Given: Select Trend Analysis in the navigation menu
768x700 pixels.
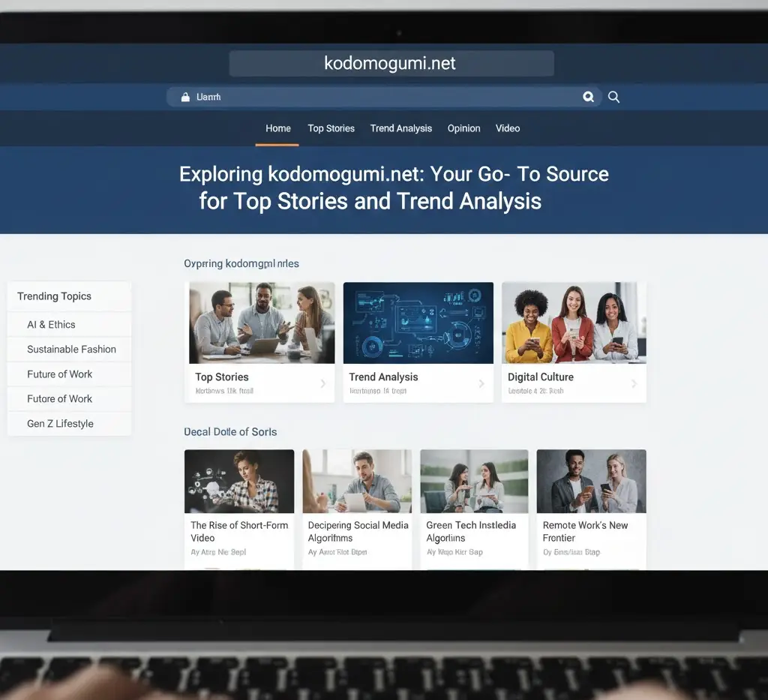Looking at the screenshot, I should point(400,128).
